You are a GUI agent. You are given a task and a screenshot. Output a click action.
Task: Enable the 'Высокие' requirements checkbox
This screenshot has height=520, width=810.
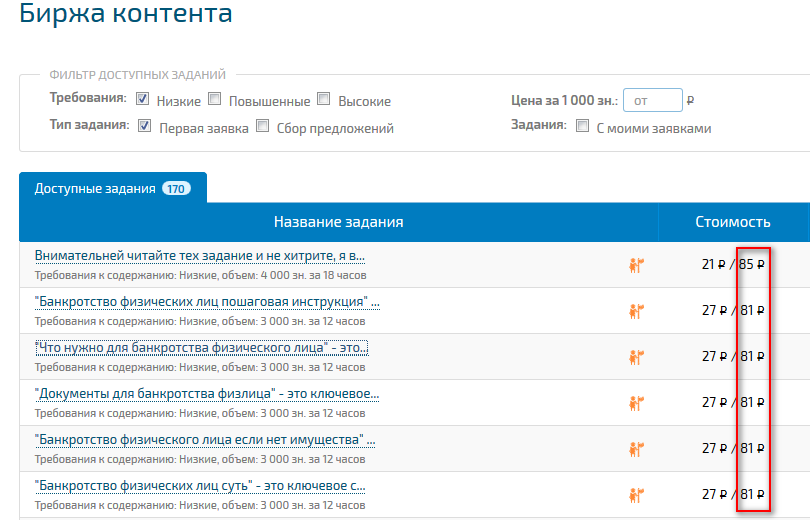(323, 99)
